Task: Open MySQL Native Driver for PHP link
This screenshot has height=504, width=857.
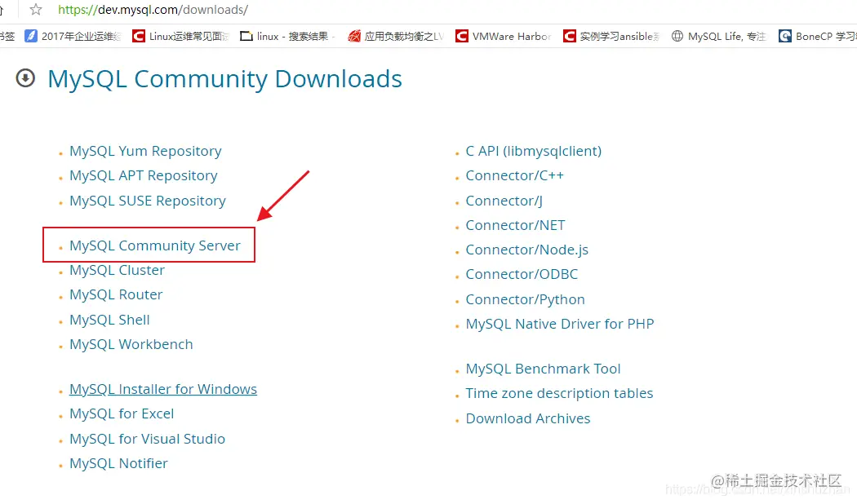Action: (x=560, y=324)
